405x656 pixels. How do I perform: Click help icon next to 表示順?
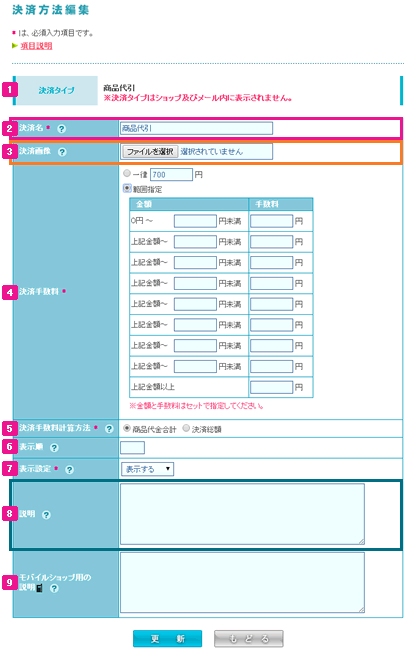54,448
